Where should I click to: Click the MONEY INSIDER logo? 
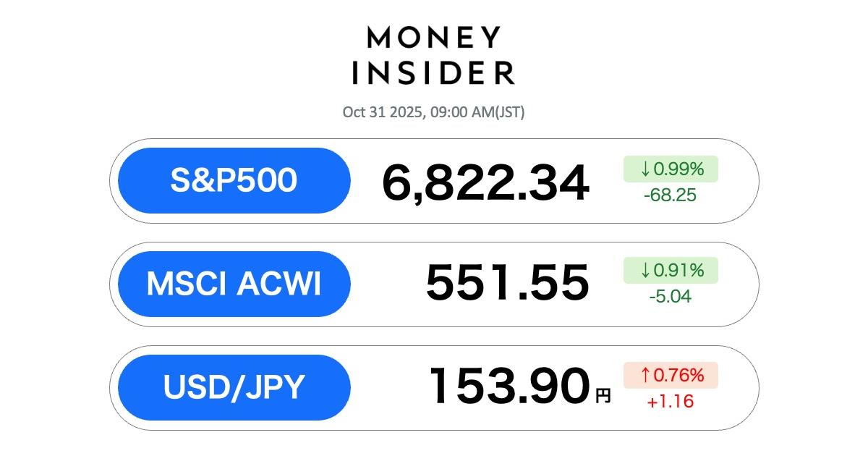433,55
